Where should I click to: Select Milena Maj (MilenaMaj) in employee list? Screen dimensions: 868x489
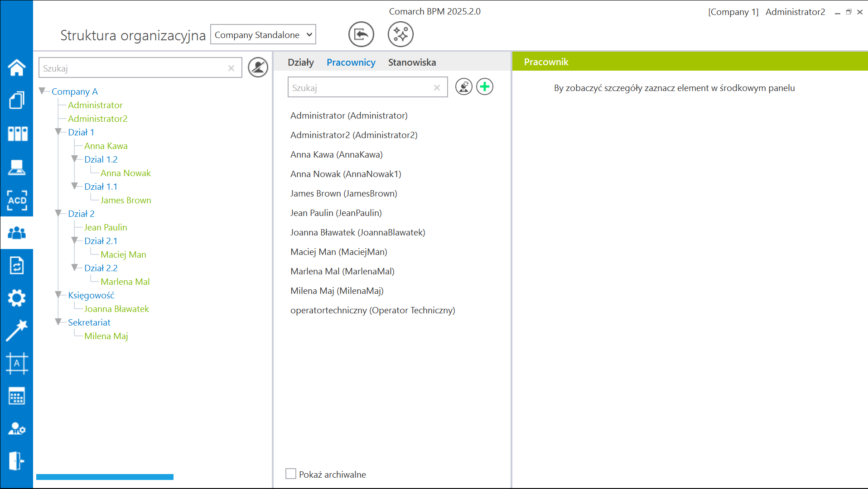[x=337, y=291]
